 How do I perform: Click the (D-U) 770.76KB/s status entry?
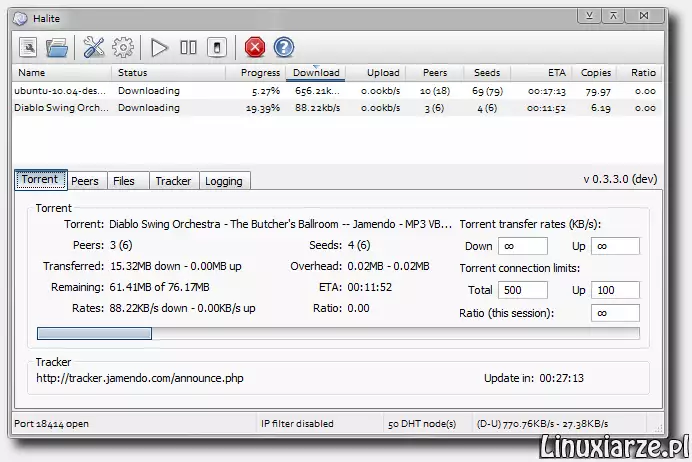tap(542, 424)
